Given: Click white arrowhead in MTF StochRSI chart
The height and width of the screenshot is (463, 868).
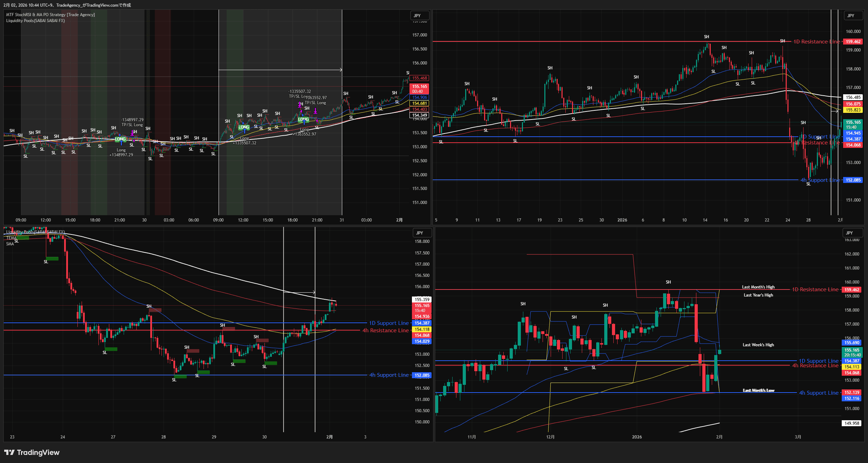Looking at the screenshot, I should [x=340, y=70].
